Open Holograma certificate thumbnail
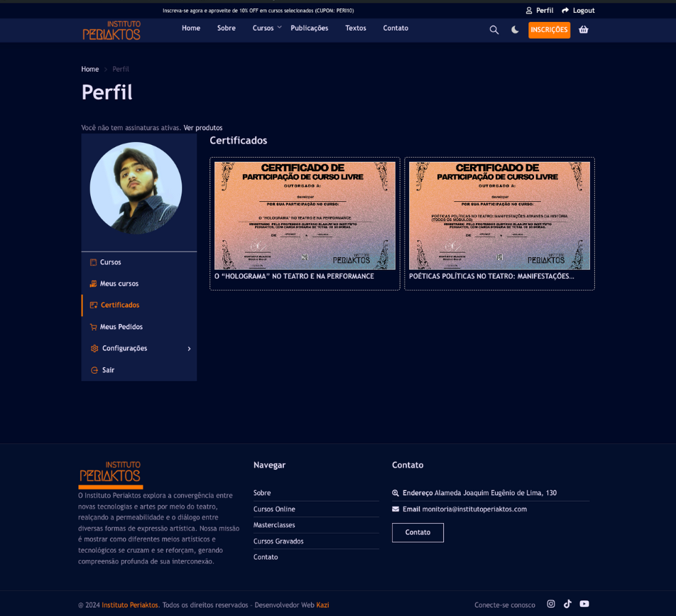The height and width of the screenshot is (616, 676). coord(305,216)
